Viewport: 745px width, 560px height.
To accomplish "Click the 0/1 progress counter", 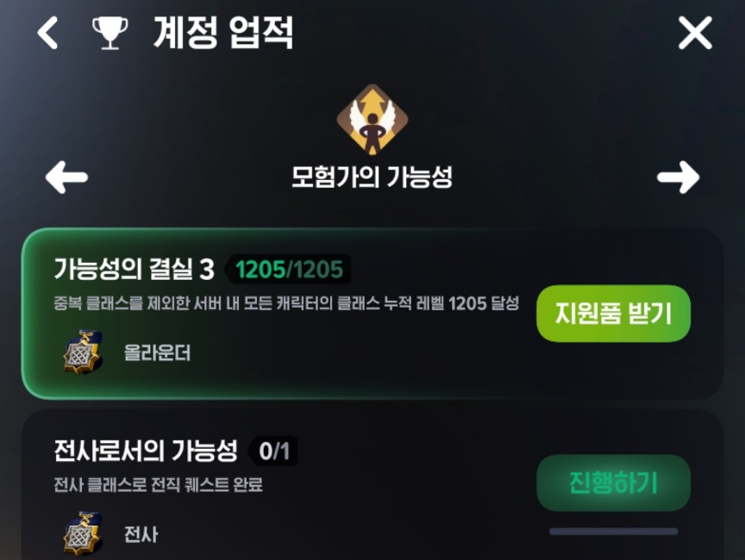I will [274, 451].
